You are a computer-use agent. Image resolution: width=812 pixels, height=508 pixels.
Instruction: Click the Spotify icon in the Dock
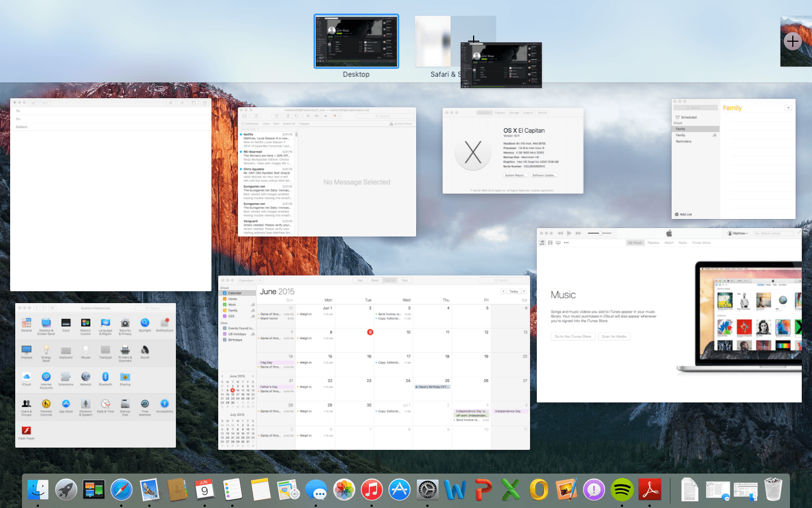[x=622, y=490]
